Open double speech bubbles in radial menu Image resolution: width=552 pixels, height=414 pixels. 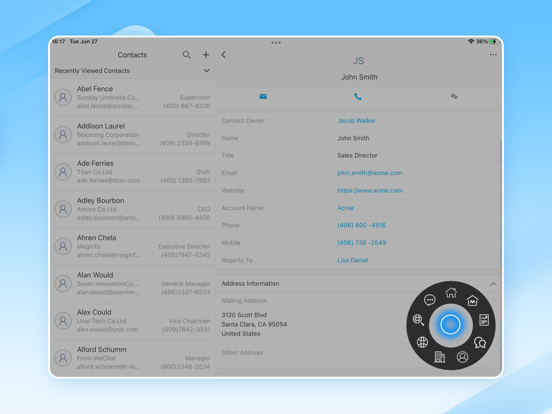(x=480, y=342)
